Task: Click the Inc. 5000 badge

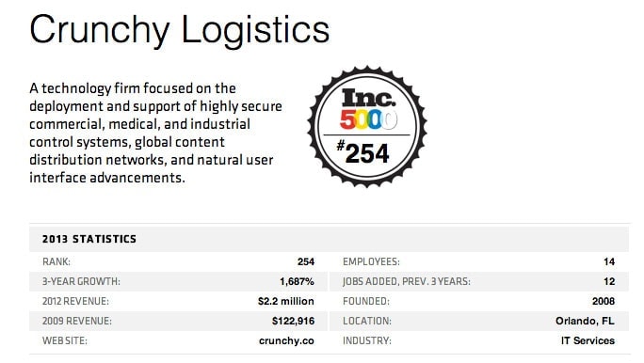Action: click(x=367, y=126)
